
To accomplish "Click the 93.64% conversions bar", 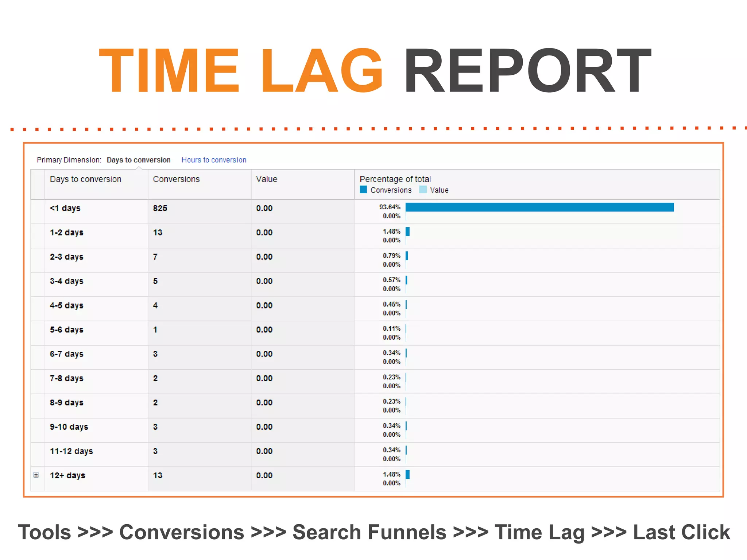I will pyautogui.click(x=539, y=207).
